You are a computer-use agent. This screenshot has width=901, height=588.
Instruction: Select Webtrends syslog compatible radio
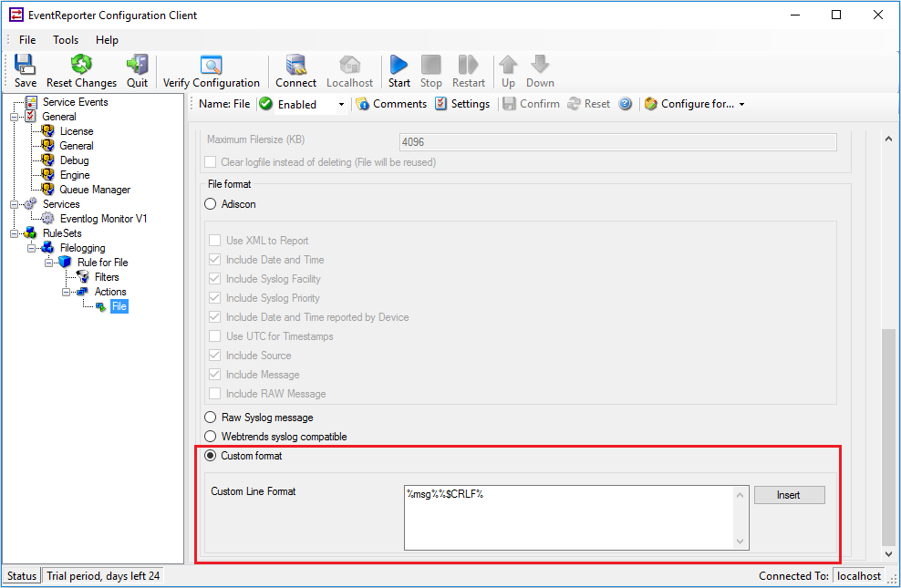click(211, 437)
